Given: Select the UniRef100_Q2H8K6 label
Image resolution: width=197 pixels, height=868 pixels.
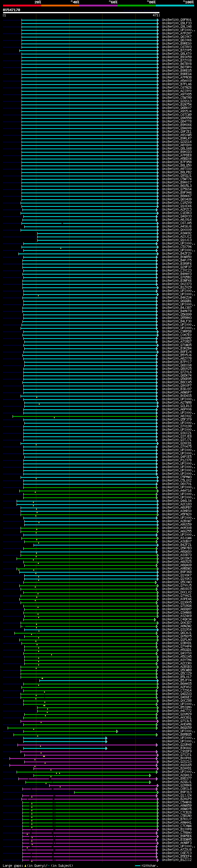Looking at the screenshot, I should coord(176,785).
